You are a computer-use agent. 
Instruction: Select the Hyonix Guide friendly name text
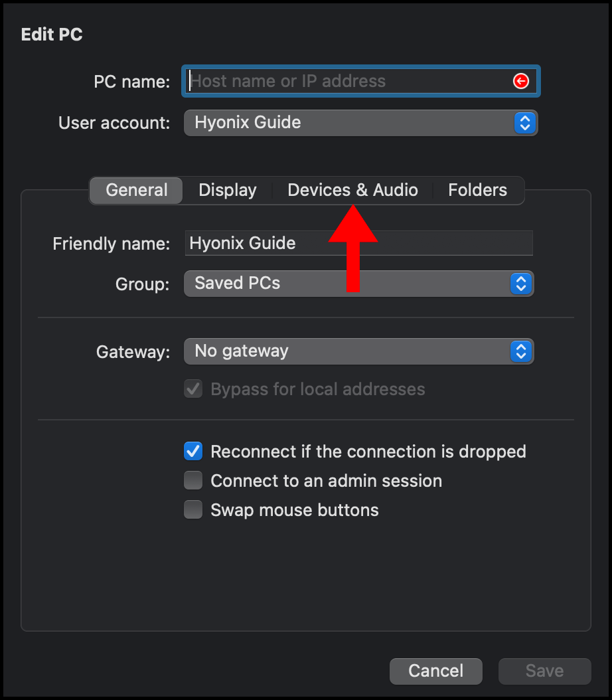[x=242, y=243]
